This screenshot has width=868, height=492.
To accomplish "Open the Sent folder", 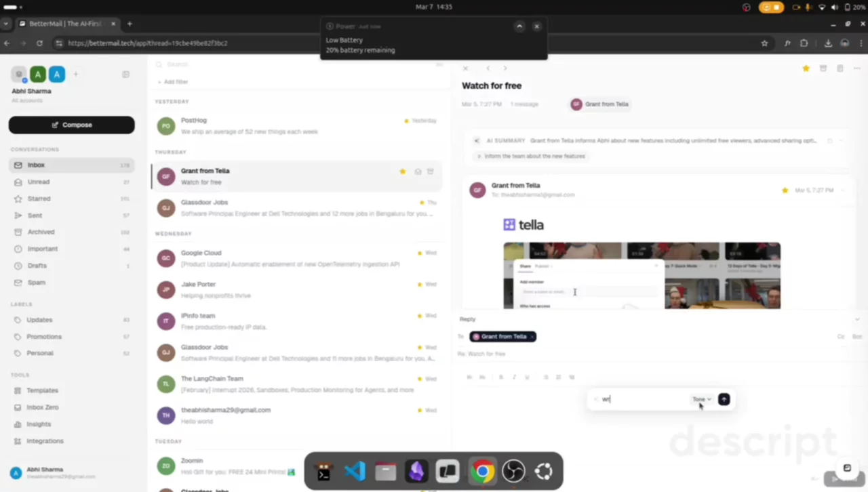I will click(71, 216).
